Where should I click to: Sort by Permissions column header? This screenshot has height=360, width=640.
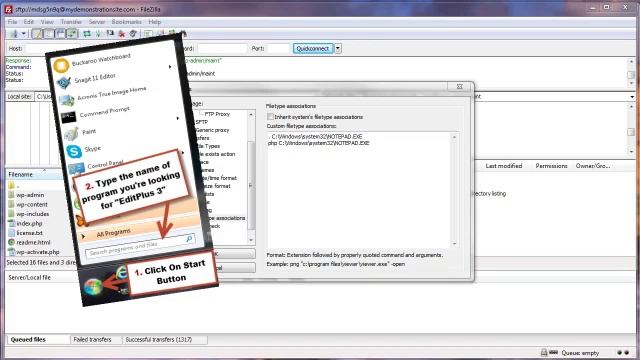[x=551, y=166]
